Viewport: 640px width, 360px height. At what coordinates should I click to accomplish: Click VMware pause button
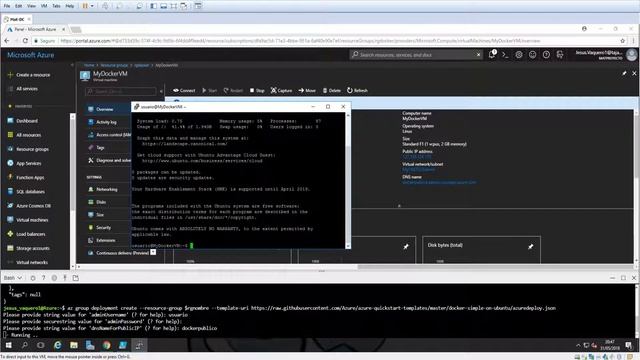85,6
